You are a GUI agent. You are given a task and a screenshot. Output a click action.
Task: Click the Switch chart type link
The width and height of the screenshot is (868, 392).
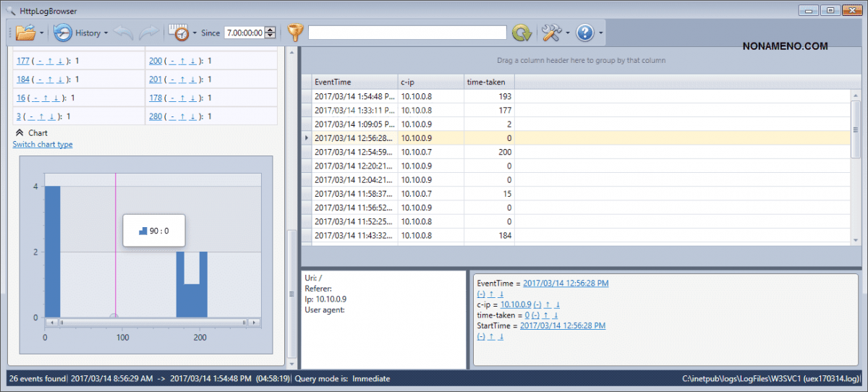click(x=43, y=145)
